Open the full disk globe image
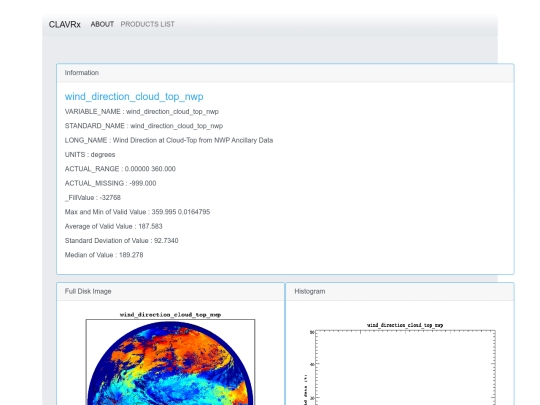The image size is (540, 405). [x=170, y=358]
